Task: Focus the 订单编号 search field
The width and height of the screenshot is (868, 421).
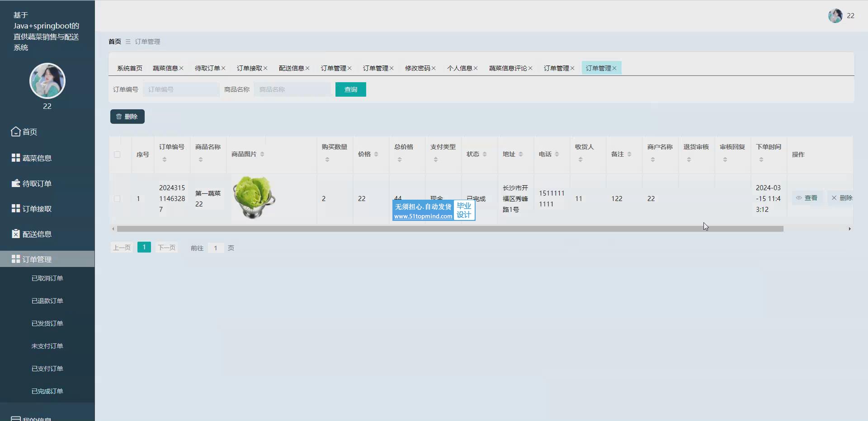Action: (x=181, y=89)
